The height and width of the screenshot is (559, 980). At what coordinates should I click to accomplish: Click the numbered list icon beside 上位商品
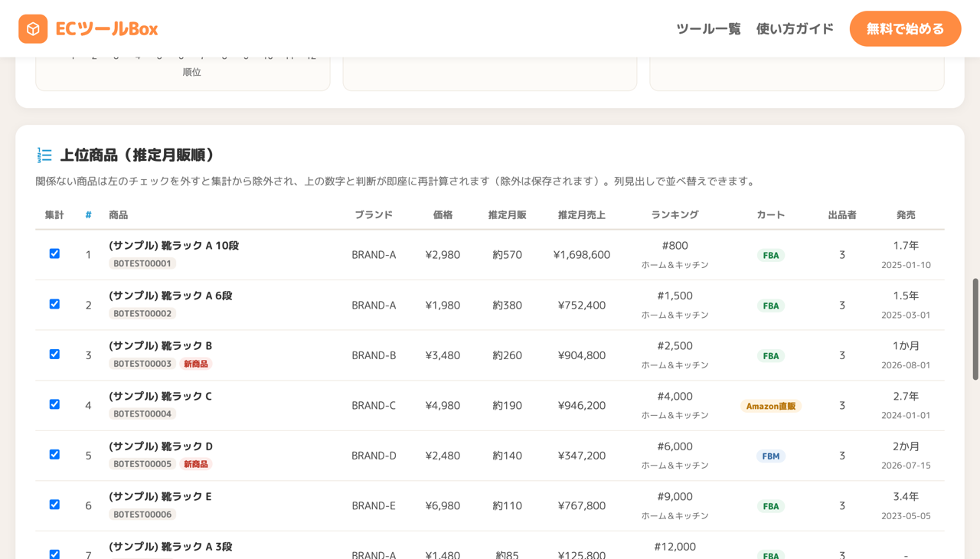click(44, 155)
